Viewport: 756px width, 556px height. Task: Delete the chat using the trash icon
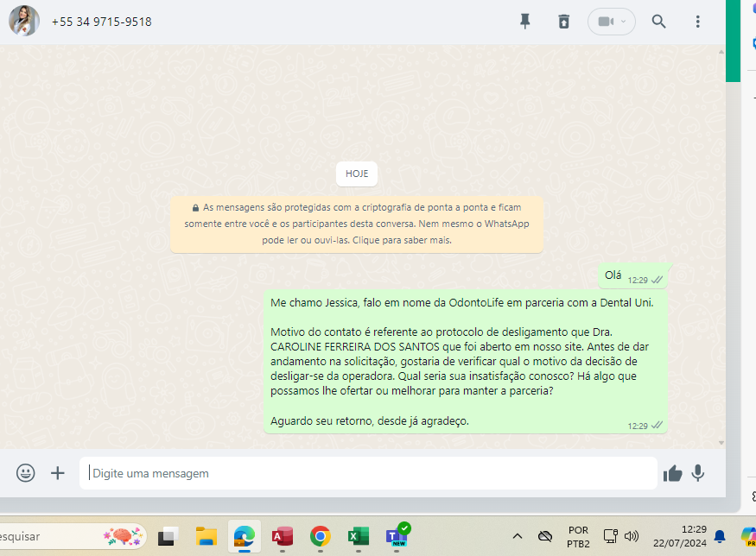[563, 22]
